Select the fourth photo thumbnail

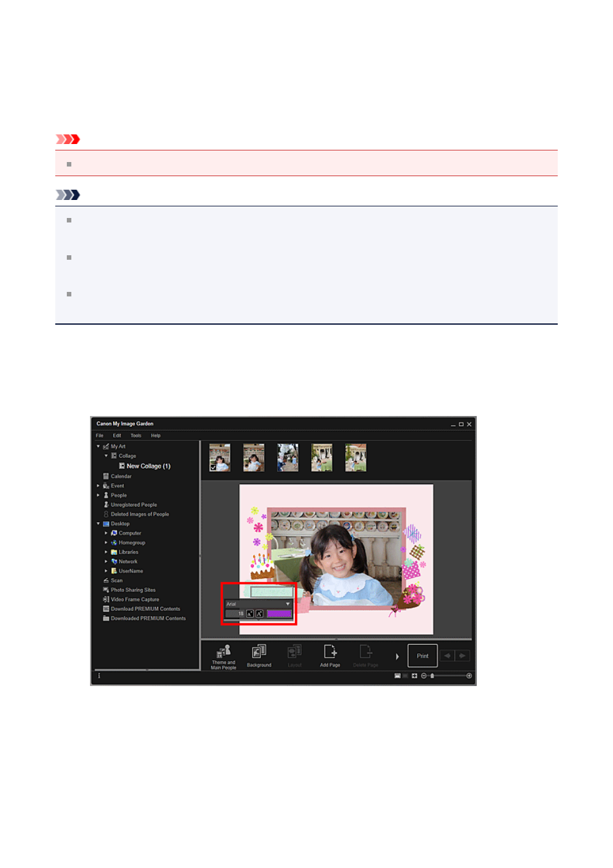(x=322, y=458)
